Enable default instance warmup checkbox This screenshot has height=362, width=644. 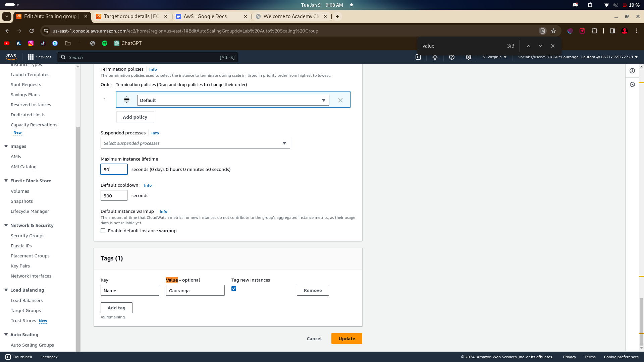click(103, 231)
